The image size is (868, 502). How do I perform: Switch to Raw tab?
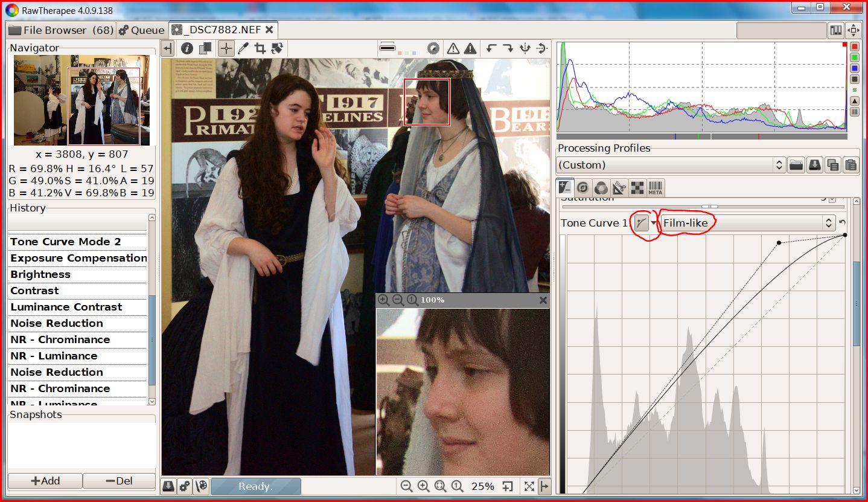coord(637,187)
